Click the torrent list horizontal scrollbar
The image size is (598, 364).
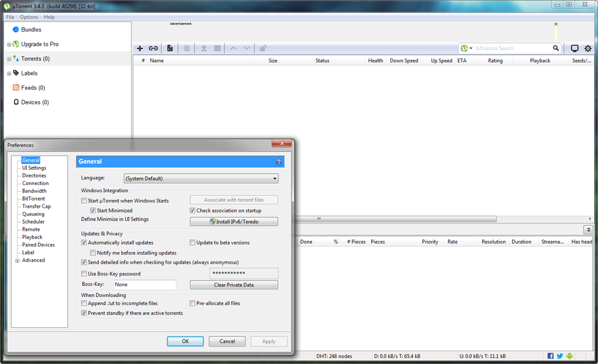395,219
